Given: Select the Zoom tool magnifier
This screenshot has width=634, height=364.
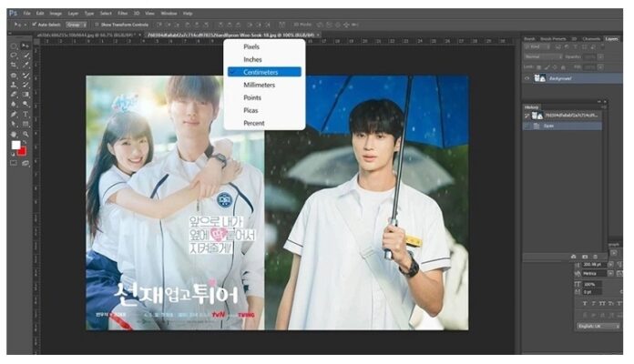Looking at the screenshot, I should click(x=26, y=133).
